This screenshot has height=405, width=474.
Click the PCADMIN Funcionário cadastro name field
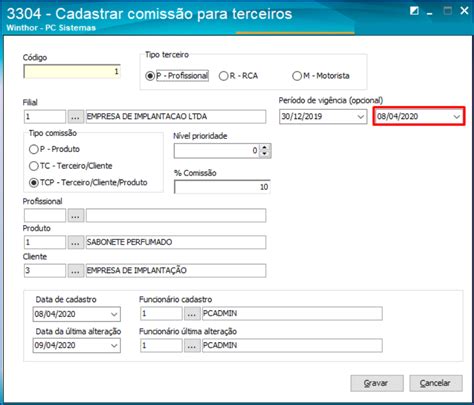pyautogui.click(x=292, y=314)
